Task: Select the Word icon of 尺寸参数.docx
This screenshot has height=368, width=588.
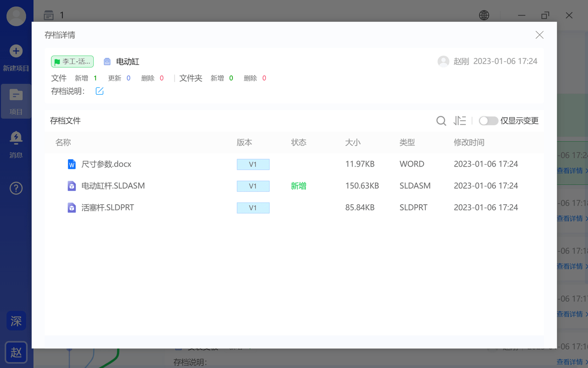Action: [x=72, y=164]
